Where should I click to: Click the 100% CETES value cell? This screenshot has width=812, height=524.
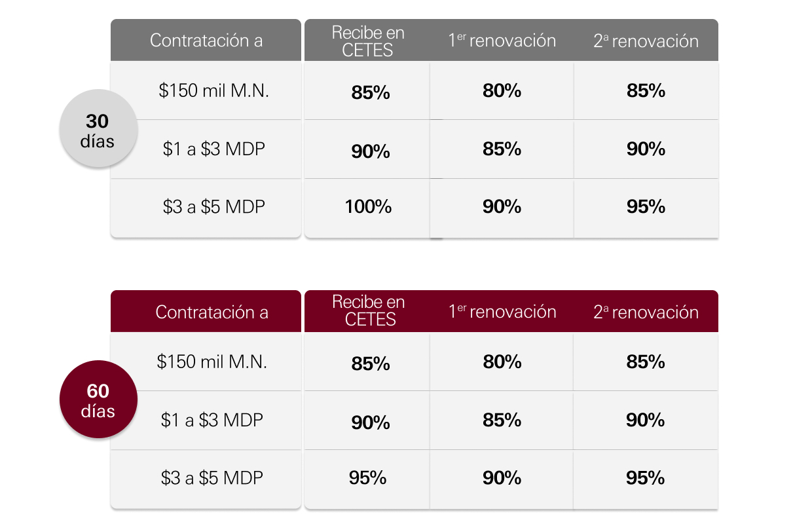[x=368, y=208]
